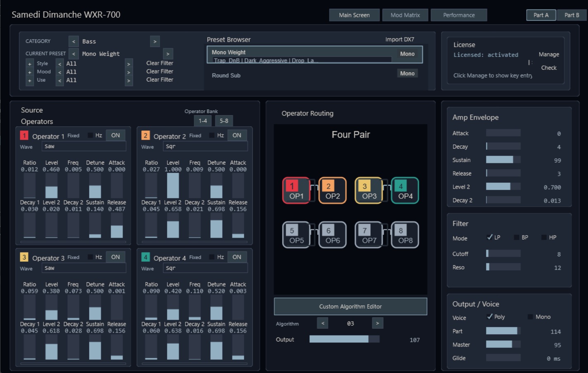Adjust the Amp Envelope Sustain slider
The image size is (588, 373).
coord(503,160)
